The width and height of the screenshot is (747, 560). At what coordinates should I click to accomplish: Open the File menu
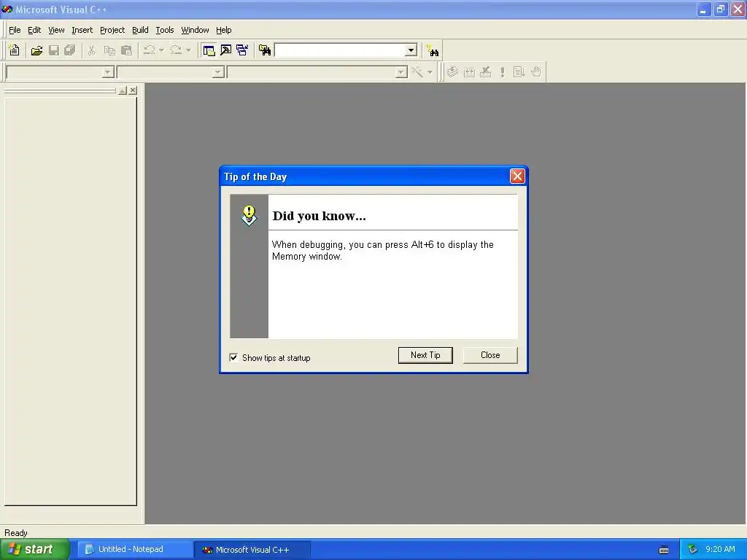point(15,30)
